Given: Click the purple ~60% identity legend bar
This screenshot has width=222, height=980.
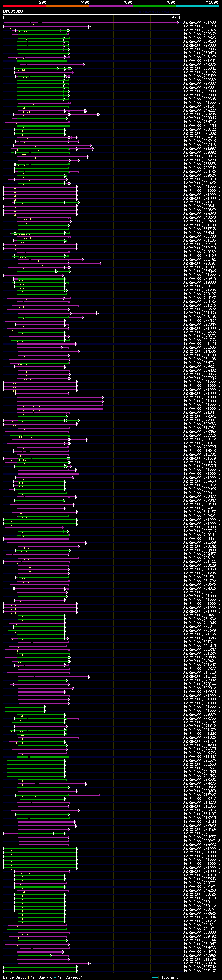Looking at the screenshot, I should pyautogui.click(x=111, y=7).
